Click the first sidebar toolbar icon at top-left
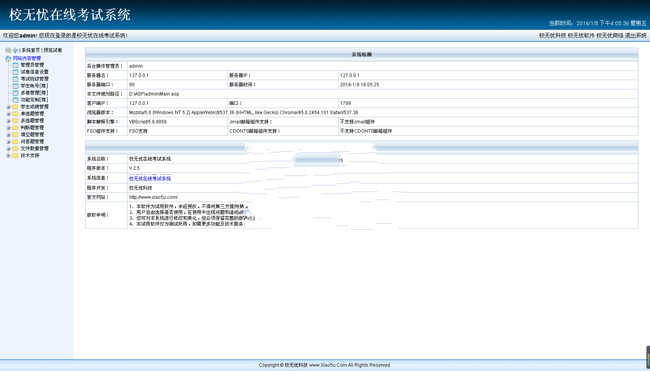650x371 pixels. (8, 50)
